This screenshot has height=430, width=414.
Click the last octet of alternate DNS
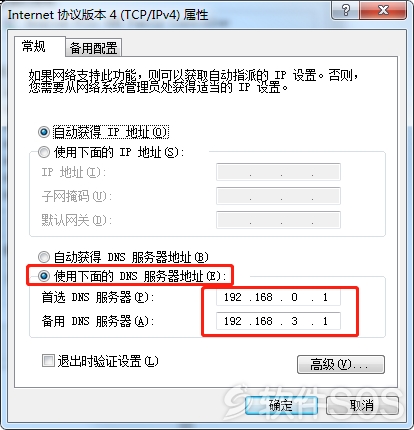pos(325,321)
